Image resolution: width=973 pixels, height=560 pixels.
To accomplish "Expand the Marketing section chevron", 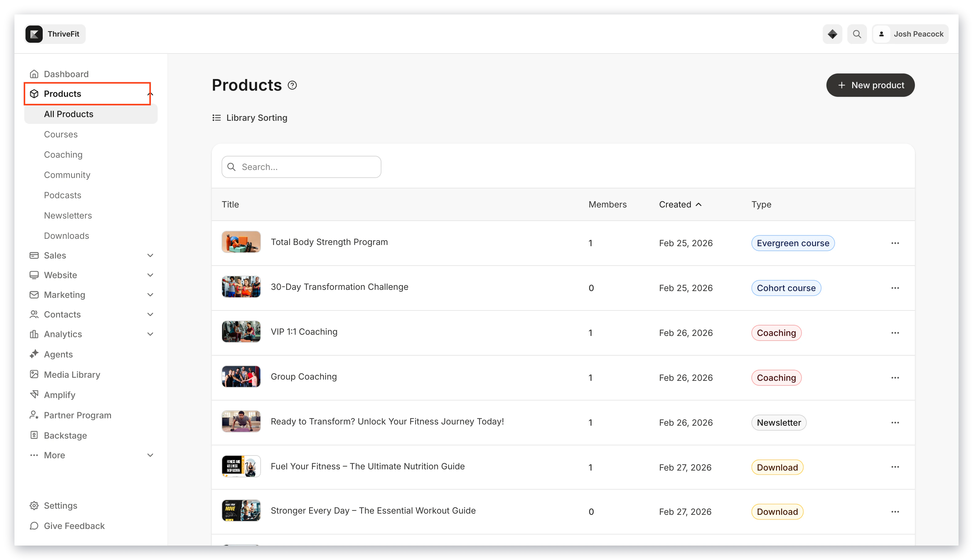I will (150, 295).
